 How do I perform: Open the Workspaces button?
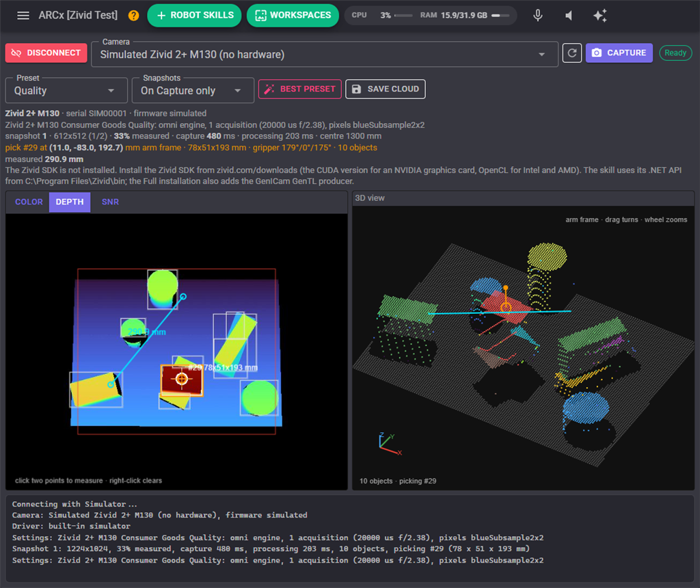(293, 15)
